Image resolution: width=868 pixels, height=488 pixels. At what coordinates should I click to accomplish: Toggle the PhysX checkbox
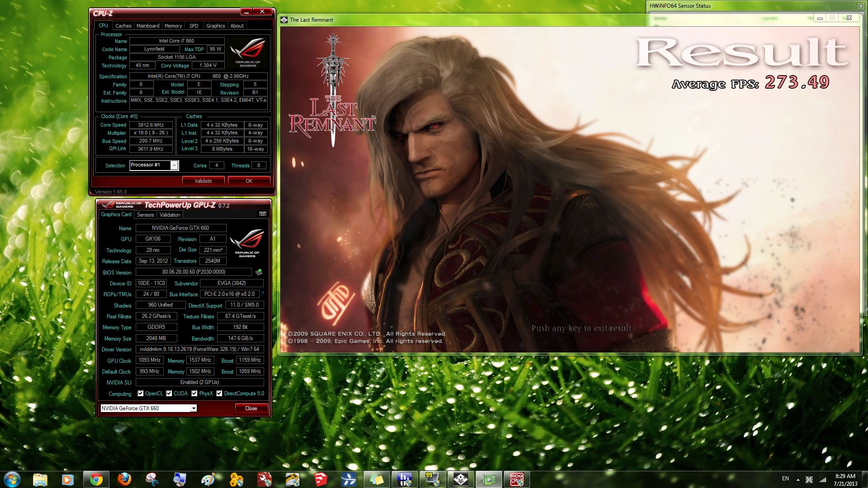pyautogui.click(x=194, y=393)
